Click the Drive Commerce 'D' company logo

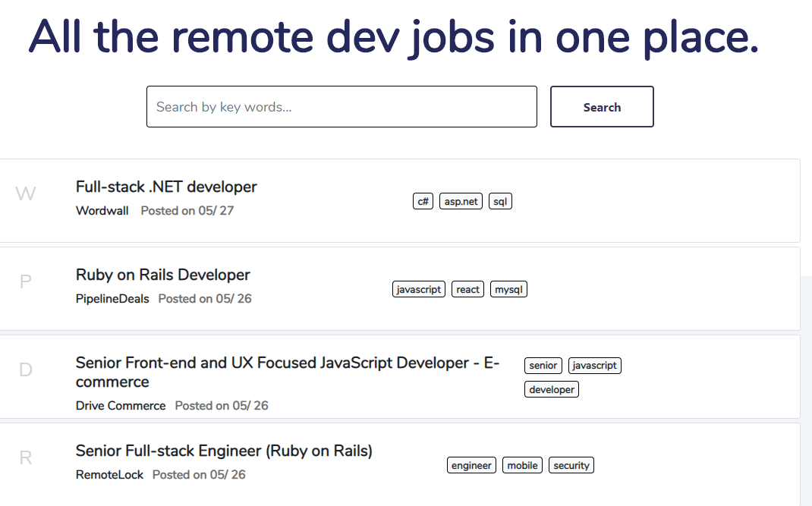(x=25, y=369)
